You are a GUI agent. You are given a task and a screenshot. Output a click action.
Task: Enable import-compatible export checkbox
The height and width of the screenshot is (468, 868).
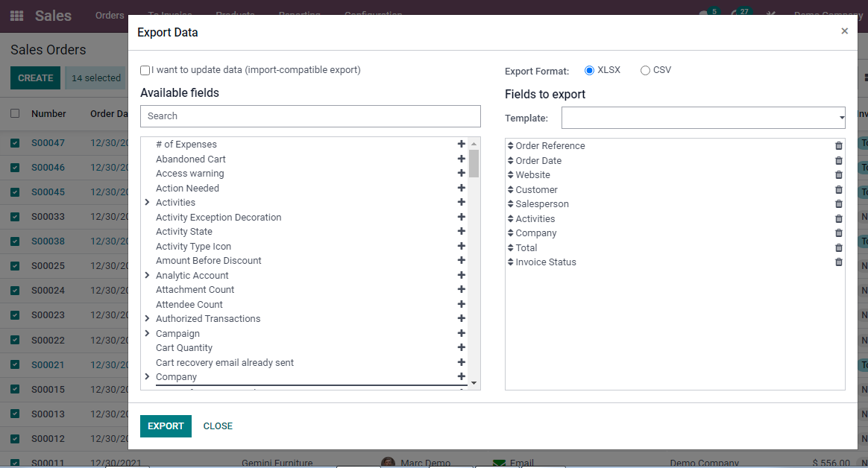click(145, 70)
